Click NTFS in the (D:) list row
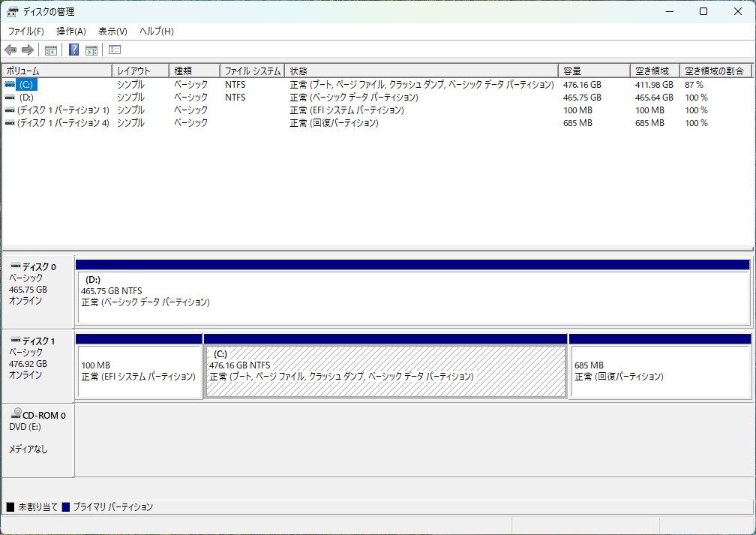This screenshot has height=535, width=756. (x=235, y=98)
